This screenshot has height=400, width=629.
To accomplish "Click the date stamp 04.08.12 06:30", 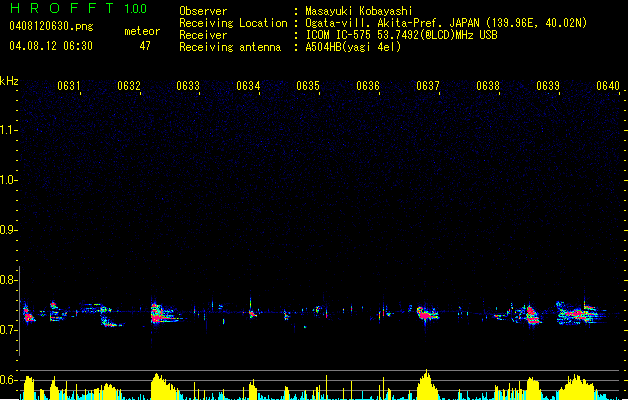I will tap(51, 46).
